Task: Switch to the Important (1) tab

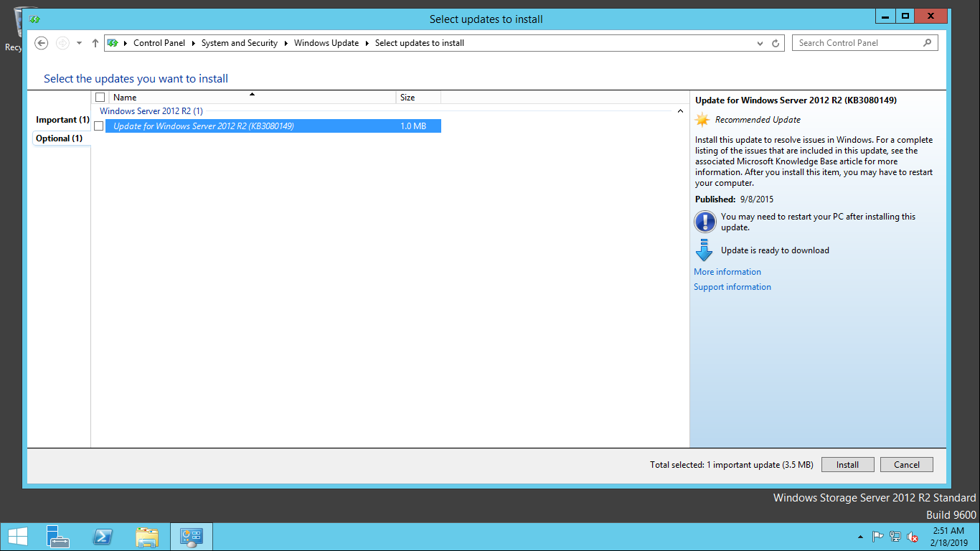Action: tap(62, 120)
